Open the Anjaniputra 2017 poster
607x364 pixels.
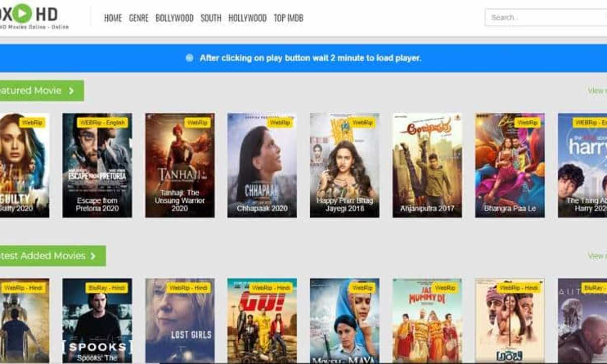(427, 165)
